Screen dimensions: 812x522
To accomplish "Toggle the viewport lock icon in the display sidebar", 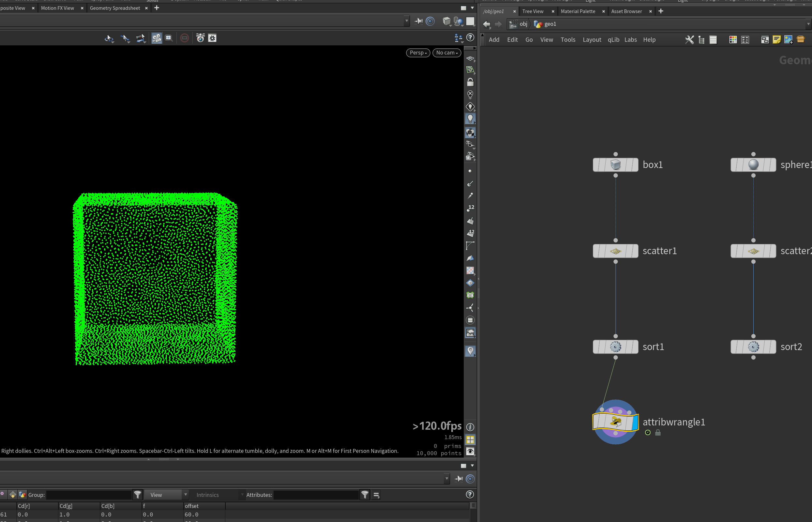I will 470,82.
